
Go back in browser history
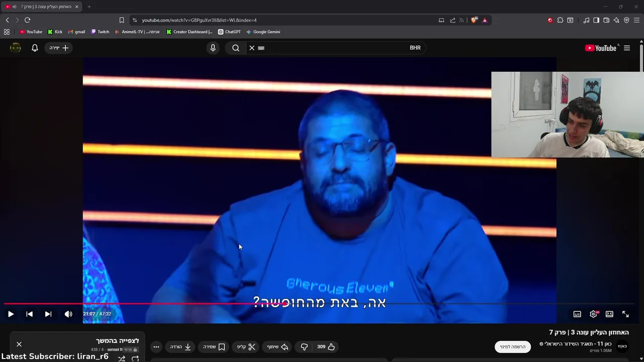7,20
